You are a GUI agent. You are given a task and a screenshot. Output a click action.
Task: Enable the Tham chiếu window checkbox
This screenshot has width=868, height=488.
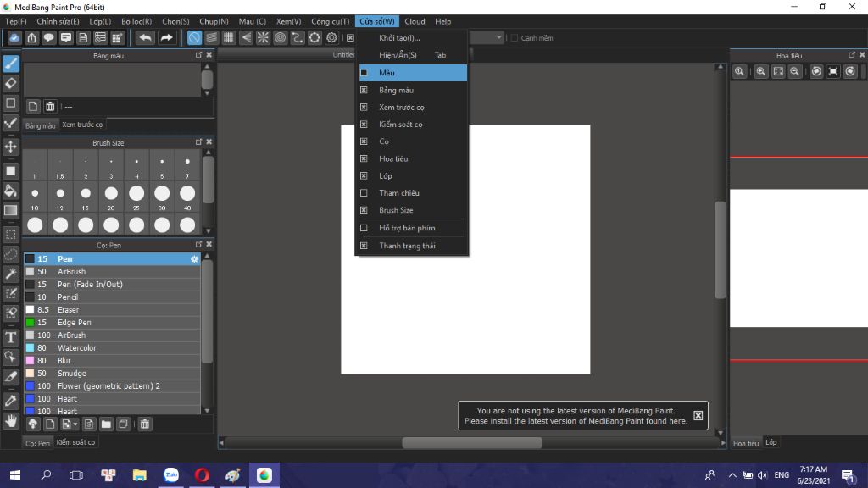364,193
